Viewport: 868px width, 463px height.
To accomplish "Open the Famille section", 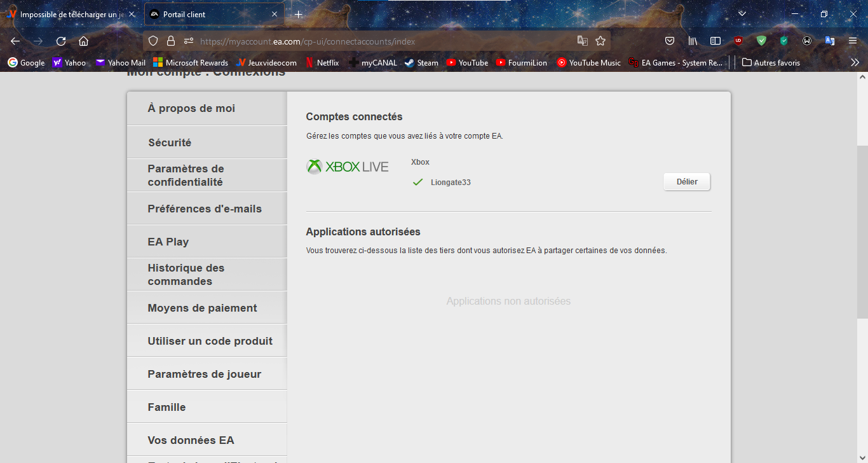I will click(x=207, y=407).
